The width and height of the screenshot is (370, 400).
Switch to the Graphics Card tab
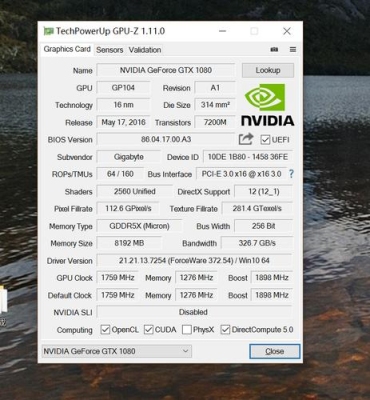(67, 49)
